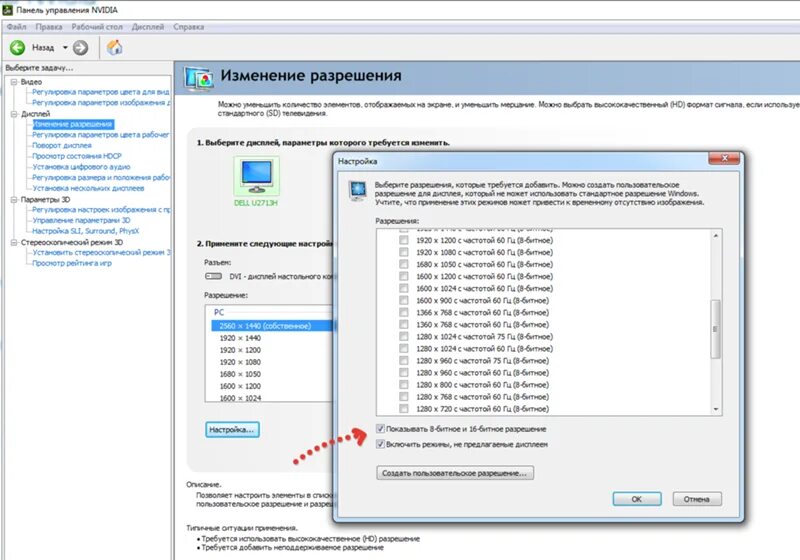The width and height of the screenshot is (800, 560).
Task: Click the green Back (Назад) arrow icon
Action: pos(17,48)
